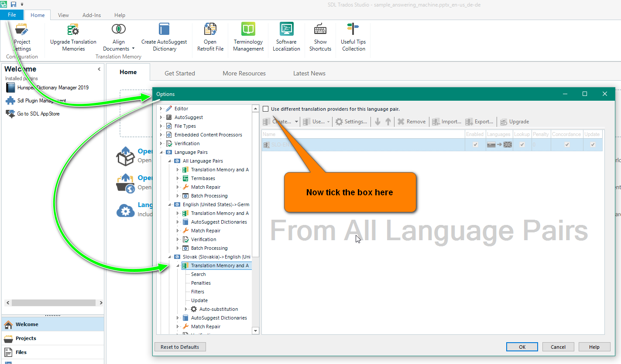Open Create AutoSuggest Dictionary

(164, 37)
